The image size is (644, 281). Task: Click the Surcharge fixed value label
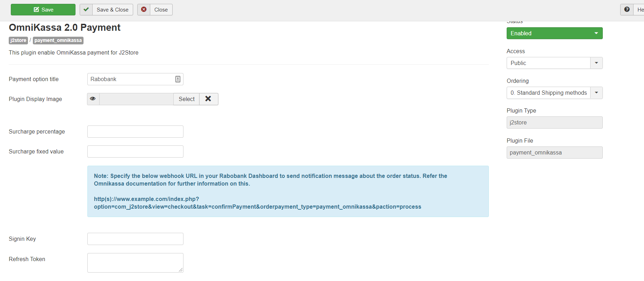[36, 152]
